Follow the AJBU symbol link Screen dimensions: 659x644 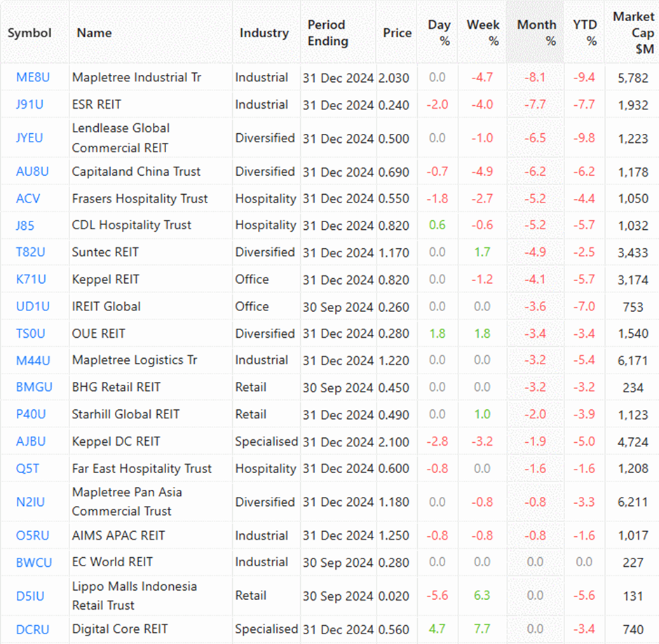click(x=31, y=441)
